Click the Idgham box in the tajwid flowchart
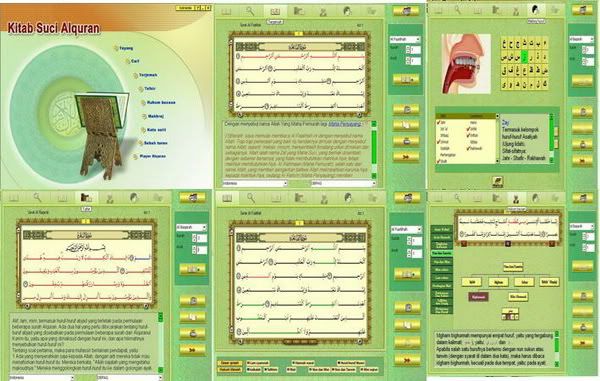This screenshot has height=381, width=600. tap(498, 282)
